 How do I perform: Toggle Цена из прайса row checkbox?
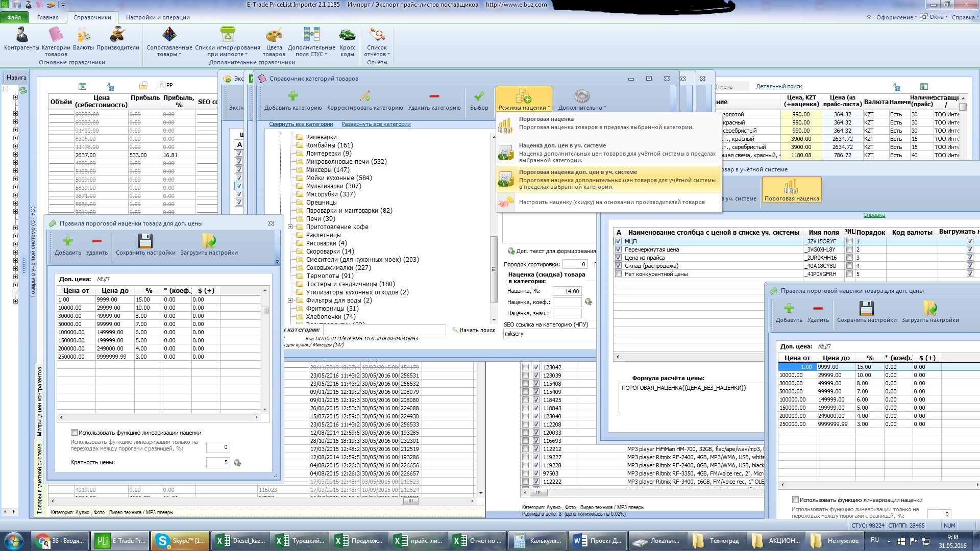[619, 258]
